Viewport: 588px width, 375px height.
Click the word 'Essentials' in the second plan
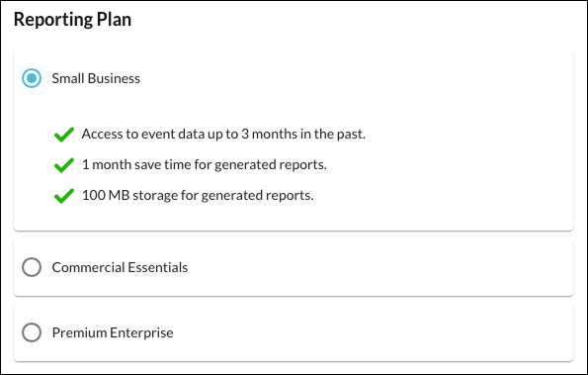pyautogui.click(x=158, y=267)
